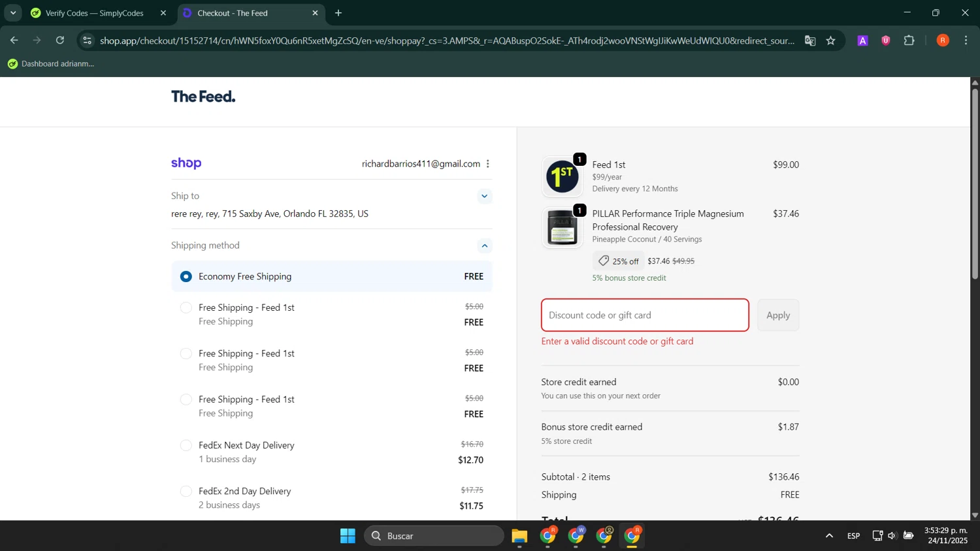Open Chrome three-dot menu
The image size is (980, 551).
966,40
